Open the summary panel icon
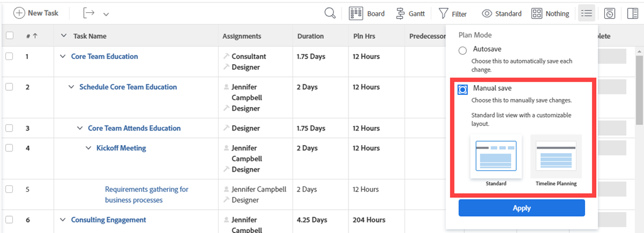 (632, 13)
